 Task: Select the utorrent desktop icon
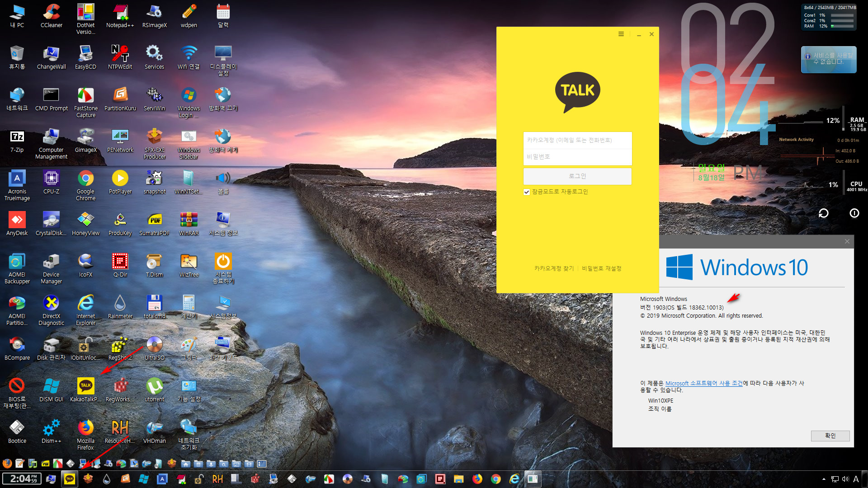tap(155, 390)
